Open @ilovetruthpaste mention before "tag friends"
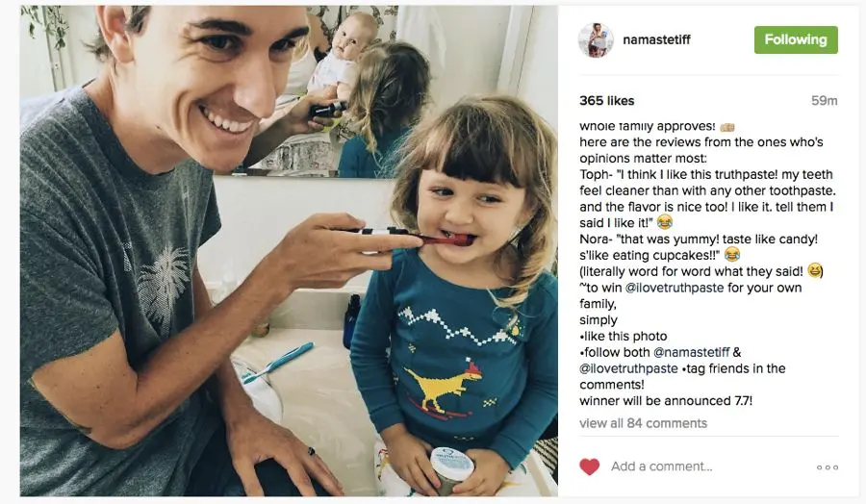 pos(628,368)
